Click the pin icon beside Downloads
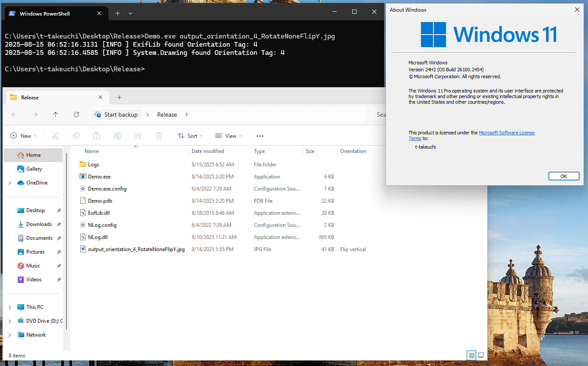Image resolution: width=588 pixels, height=366 pixels. [x=59, y=224]
